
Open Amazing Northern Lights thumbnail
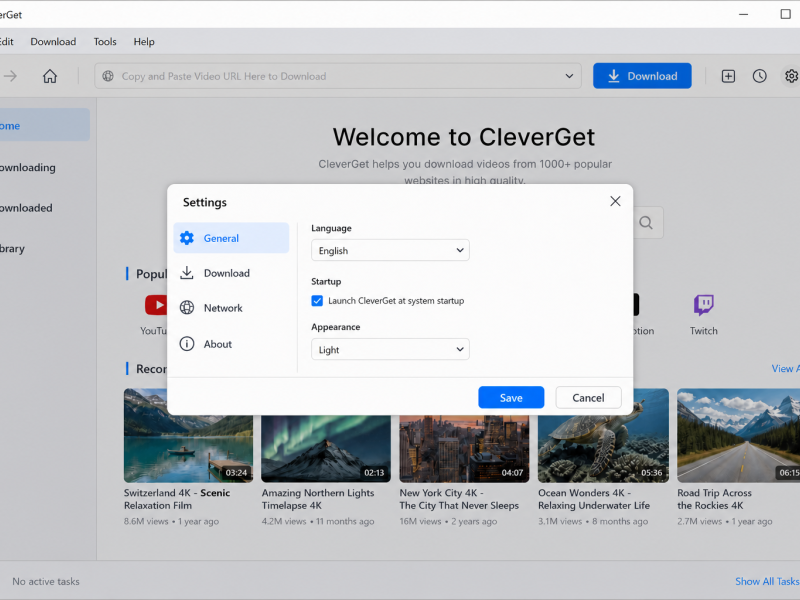click(x=326, y=448)
